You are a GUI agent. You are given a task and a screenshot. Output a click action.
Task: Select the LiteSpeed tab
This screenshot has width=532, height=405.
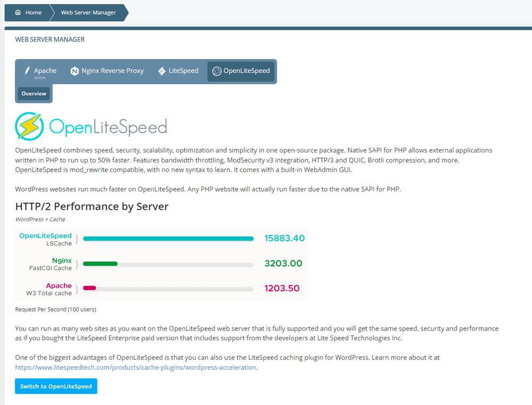(178, 72)
